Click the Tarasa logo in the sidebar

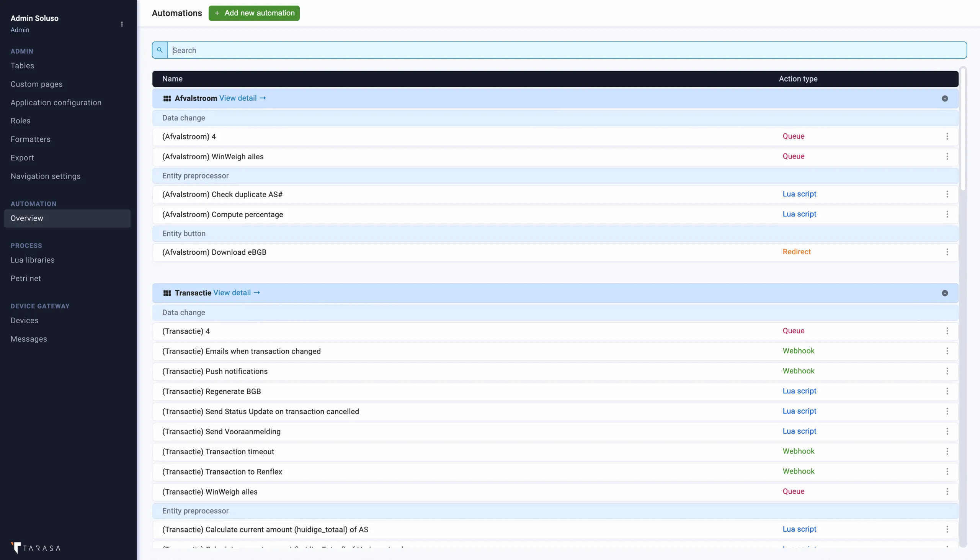[36, 548]
